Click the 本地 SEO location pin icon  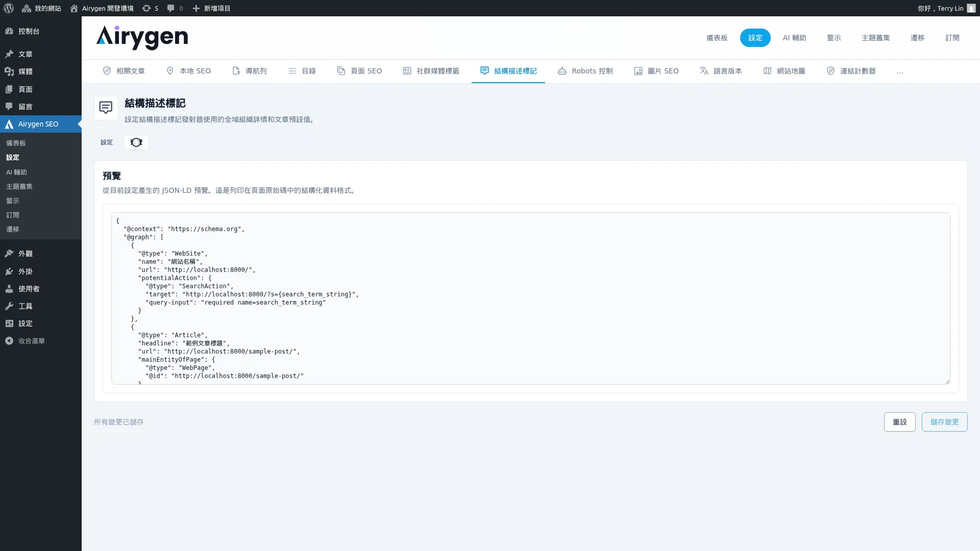(x=170, y=71)
